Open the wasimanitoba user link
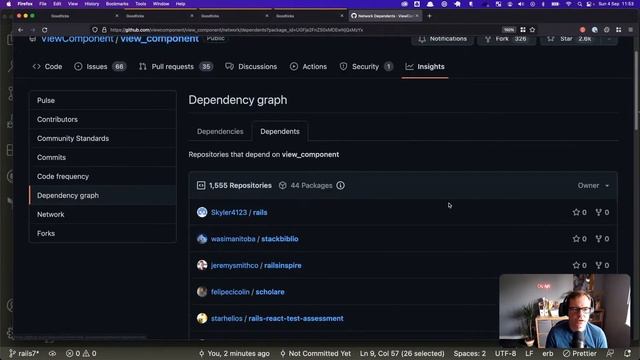 pos(233,239)
